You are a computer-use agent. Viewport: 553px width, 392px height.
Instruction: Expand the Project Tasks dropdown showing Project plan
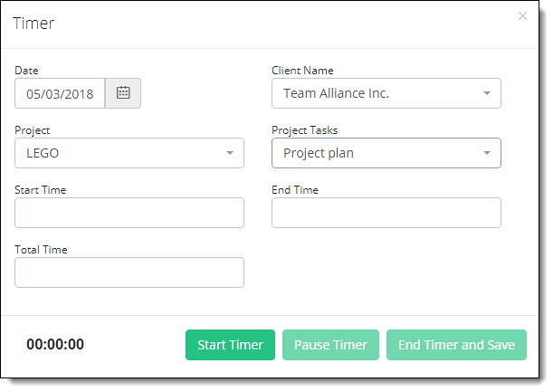click(x=386, y=153)
